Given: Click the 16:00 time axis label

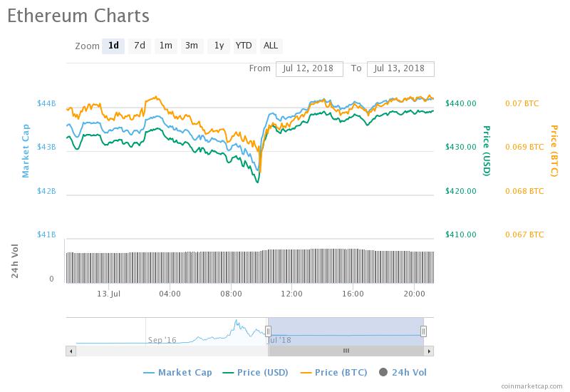Looking at the screenshot, I should (353, 294).
